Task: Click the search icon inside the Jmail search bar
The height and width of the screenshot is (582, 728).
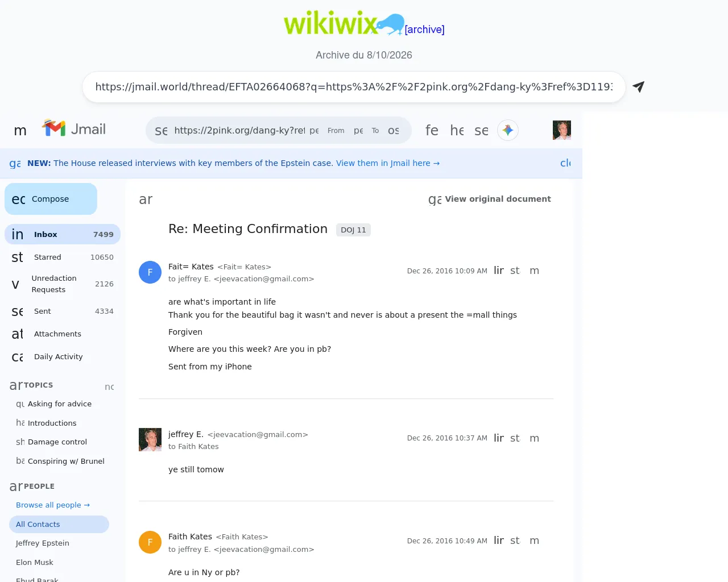Action: pyautogui.click(x=161, y=130)
